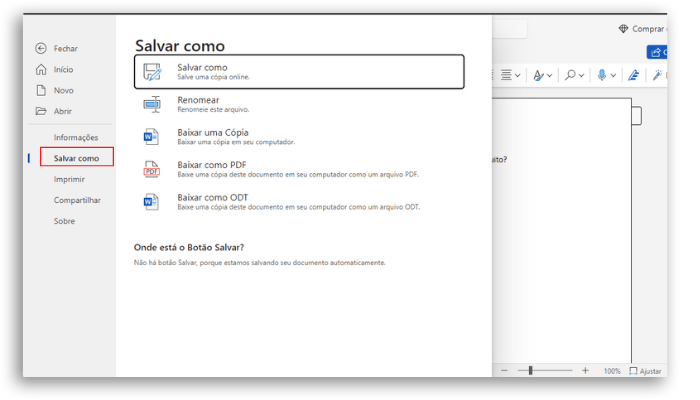Click the magic wand designer icon
This screenshot has height=400, width=700.
(x=657, y=75)
